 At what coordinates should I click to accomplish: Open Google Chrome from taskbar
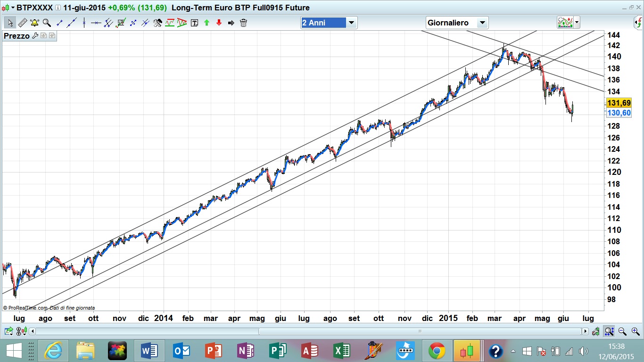[x=437, y=351]
